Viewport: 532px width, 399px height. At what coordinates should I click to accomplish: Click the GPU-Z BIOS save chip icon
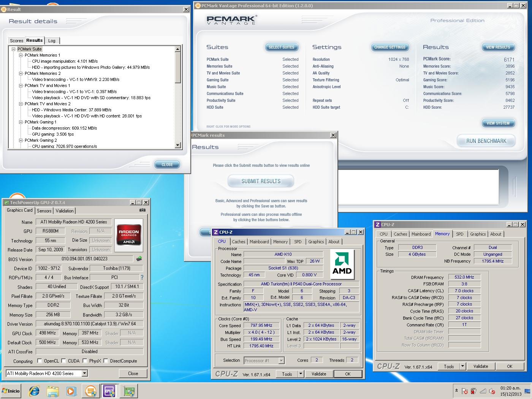139,259
